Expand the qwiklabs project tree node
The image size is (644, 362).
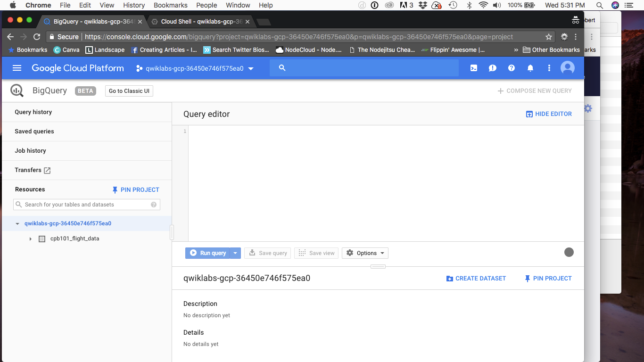[17, 223]
